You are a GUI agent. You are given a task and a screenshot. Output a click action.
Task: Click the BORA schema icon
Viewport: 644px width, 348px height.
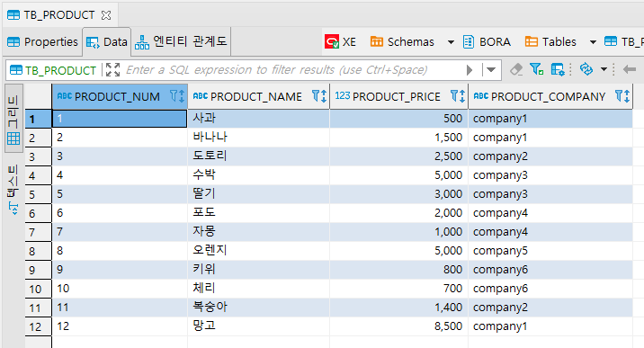[x=469, y=42]
